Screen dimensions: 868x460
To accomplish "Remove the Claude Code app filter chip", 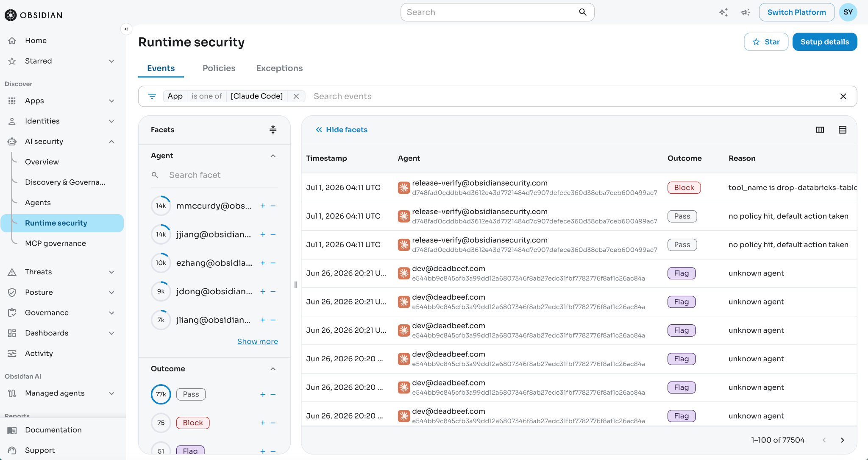I will (x=296, y=96).
